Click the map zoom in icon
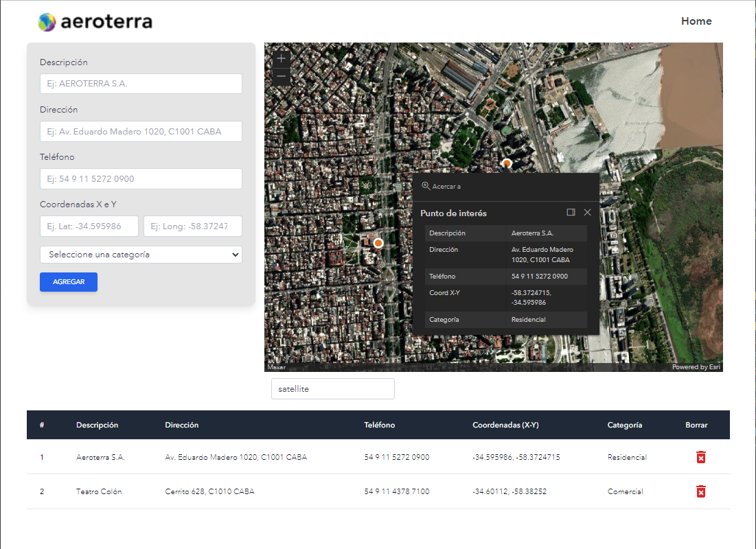756x549 pixels. click(281, 58)
